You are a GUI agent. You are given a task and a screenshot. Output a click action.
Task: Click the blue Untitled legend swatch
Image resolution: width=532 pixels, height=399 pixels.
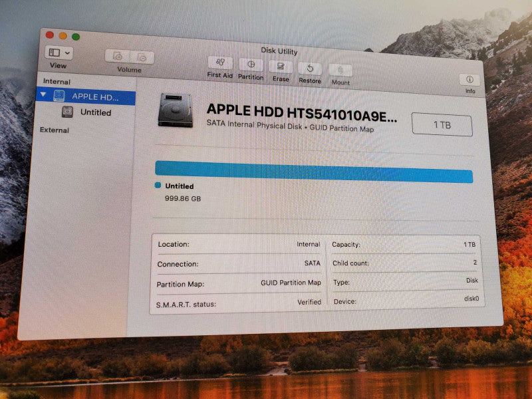(x=158, y=186)
